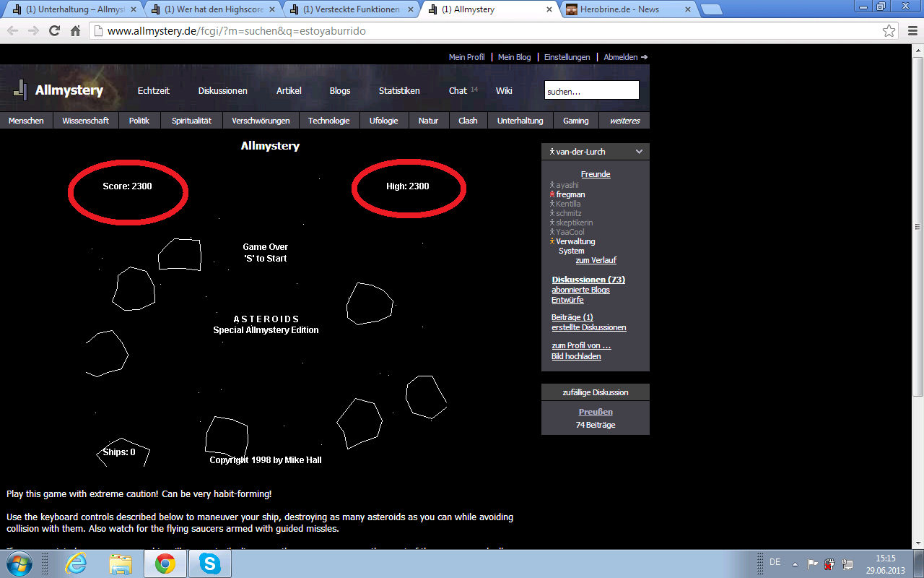Select the Clash category

(x=468, y=121)
